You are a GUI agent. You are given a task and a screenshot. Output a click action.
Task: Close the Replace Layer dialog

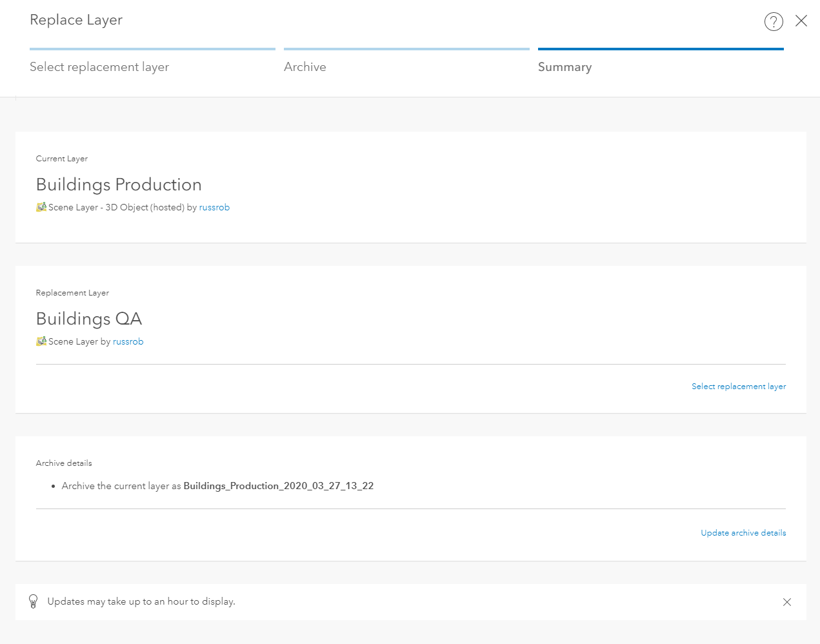[x=801, y=21]
